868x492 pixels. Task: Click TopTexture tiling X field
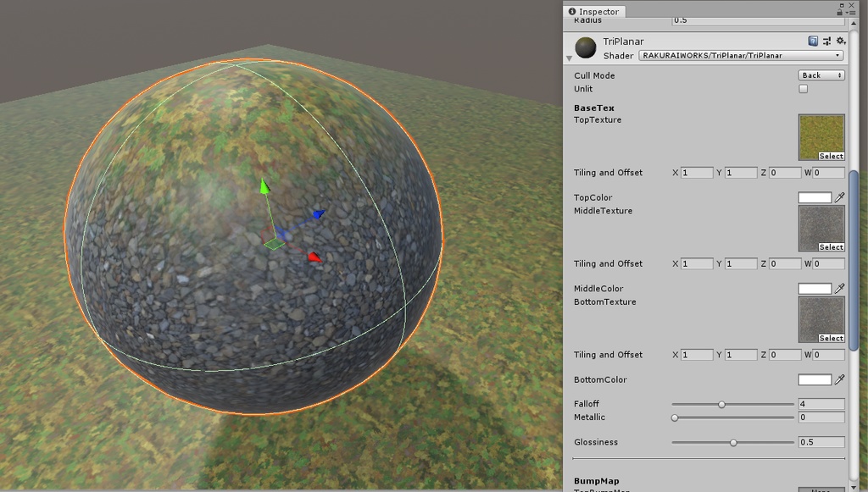(697, 173)
